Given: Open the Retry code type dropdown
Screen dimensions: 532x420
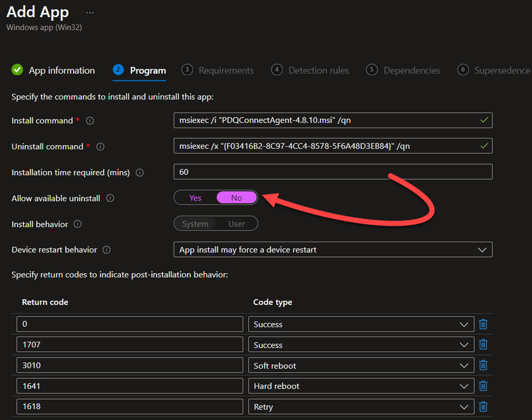Looking at the screenshot, I should (x=361, y=406).
